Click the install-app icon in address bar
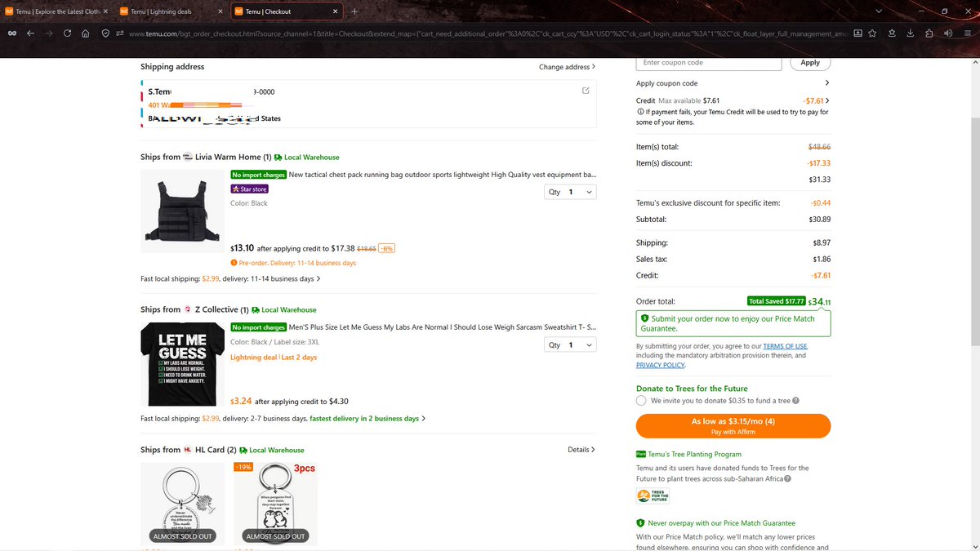The image size is (980, 551). [x=857, y=33]
